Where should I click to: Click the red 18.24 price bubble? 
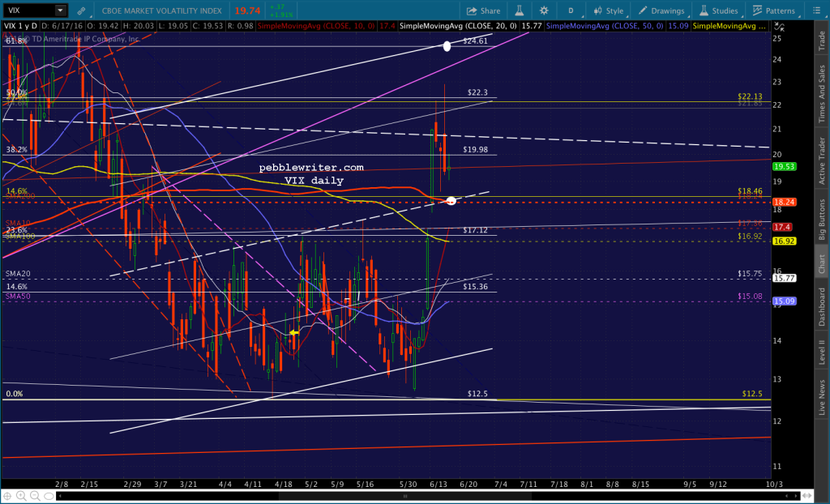point(784,202)
